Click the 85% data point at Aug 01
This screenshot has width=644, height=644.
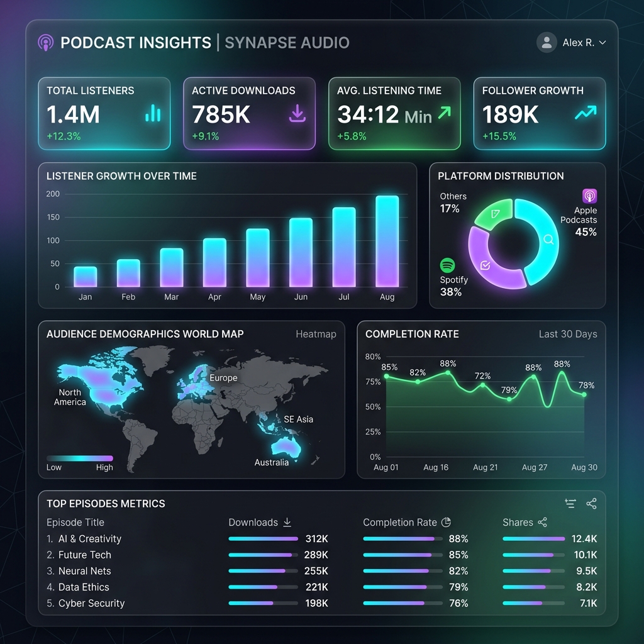click(x=386, y=376)
